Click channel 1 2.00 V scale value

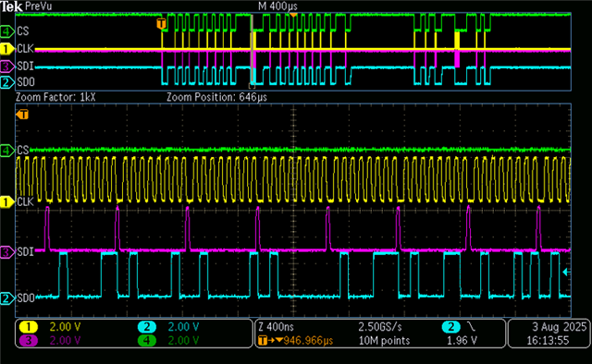click(x=65, y=327)
